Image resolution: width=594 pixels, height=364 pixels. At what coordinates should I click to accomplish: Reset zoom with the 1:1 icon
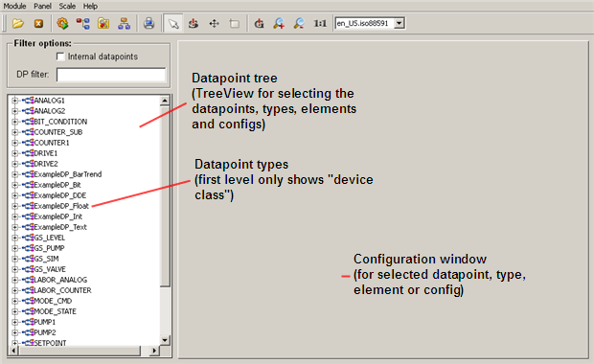coord(320,24)
